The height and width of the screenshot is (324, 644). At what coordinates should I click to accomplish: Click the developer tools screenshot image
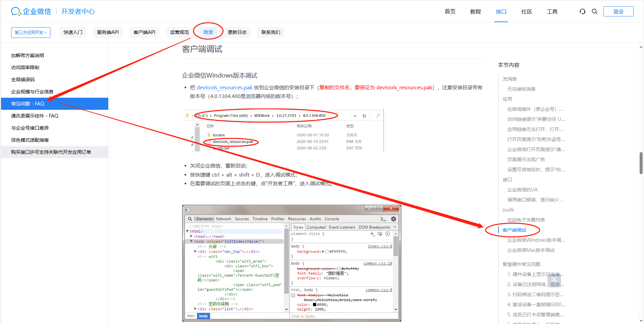pyautogui.click(x=292, y=263)
